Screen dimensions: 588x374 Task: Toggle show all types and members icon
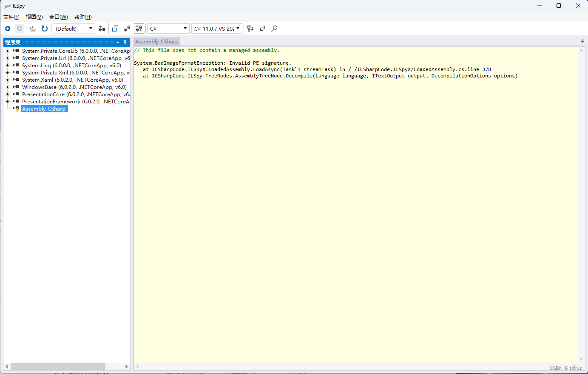pos(139,29)
